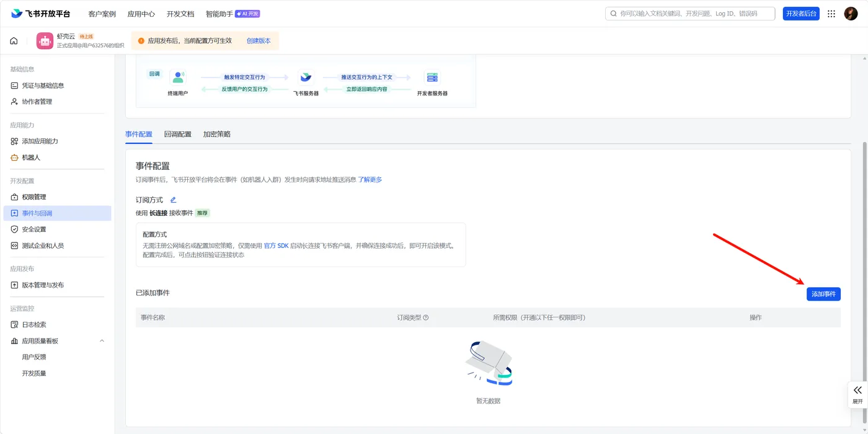
Task: Click the pink robot app avatar
Action: click(x=45, y=41)
